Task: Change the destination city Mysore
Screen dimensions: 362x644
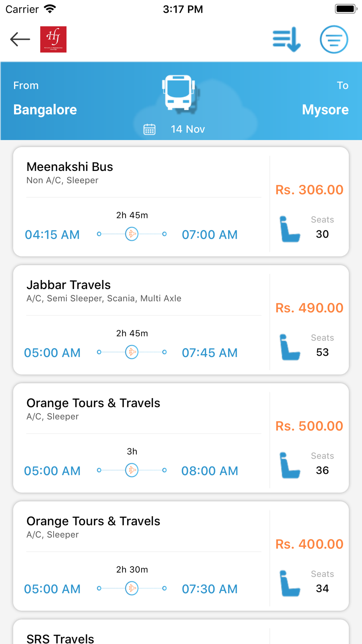Action: click(325, 109)
